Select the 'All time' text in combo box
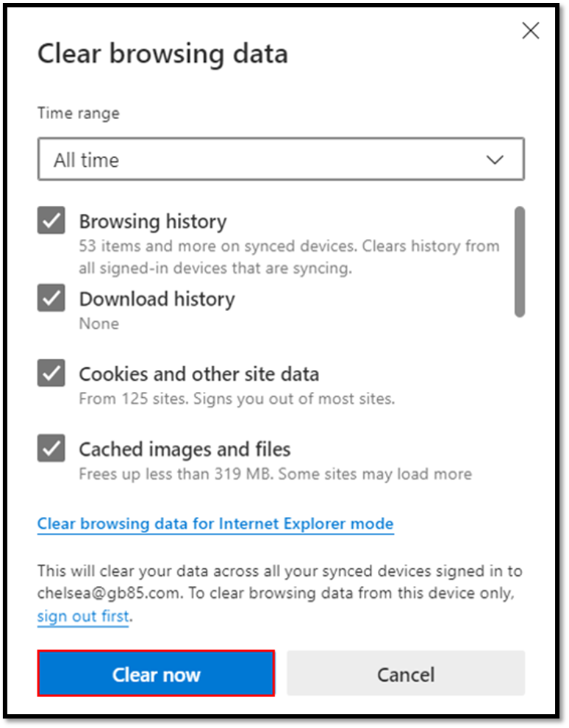569x728 pixels. pos(87,160)
